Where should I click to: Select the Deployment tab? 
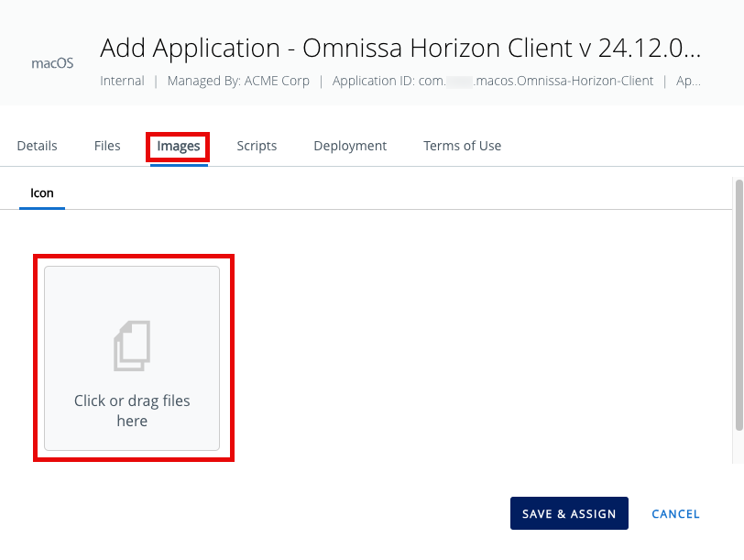[x=349, y=146]
